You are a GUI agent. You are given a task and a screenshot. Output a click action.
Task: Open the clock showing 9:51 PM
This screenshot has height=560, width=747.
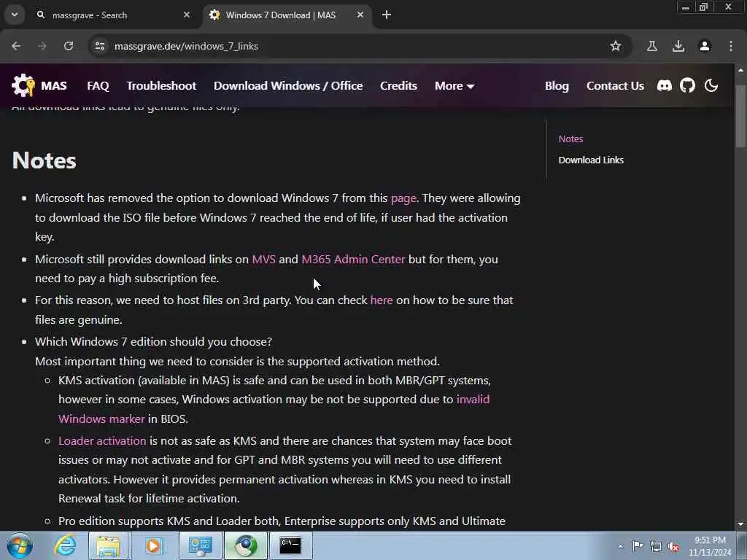(710, 546)
